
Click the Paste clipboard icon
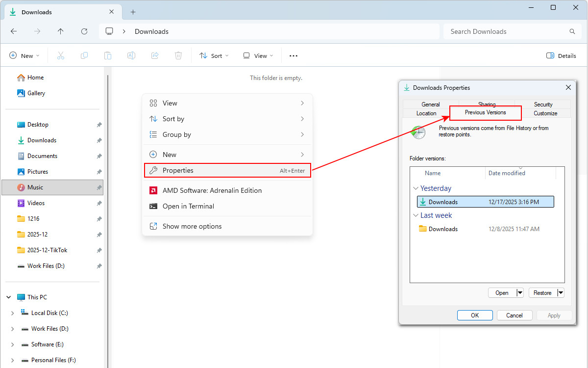(108, 56)
